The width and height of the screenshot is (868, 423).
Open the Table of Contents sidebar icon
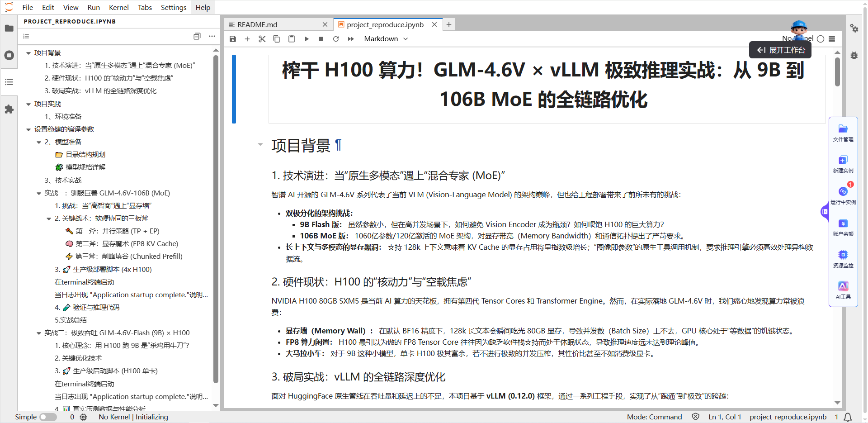[x=9, y=82]
